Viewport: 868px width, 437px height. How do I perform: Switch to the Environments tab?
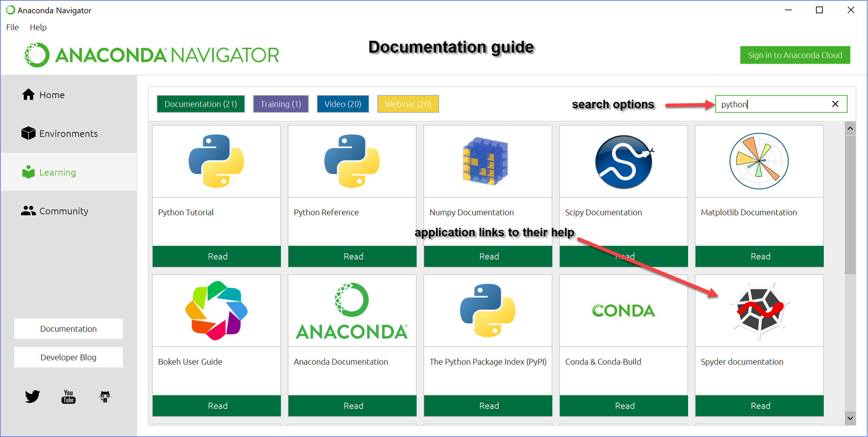69,133
